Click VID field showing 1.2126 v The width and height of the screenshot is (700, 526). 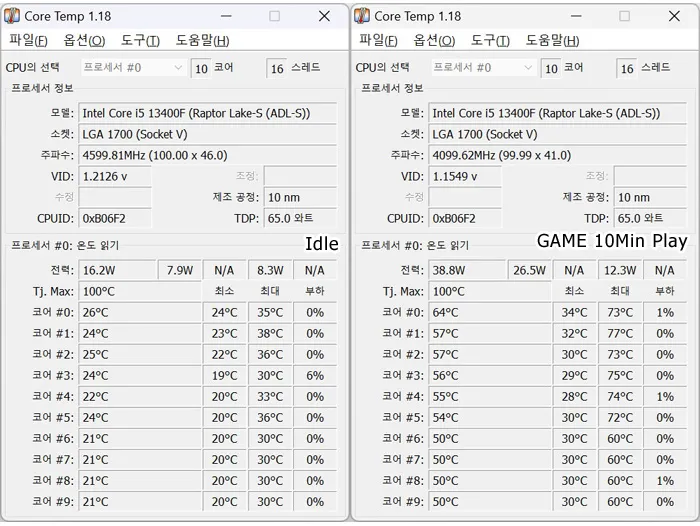(115, 176)
